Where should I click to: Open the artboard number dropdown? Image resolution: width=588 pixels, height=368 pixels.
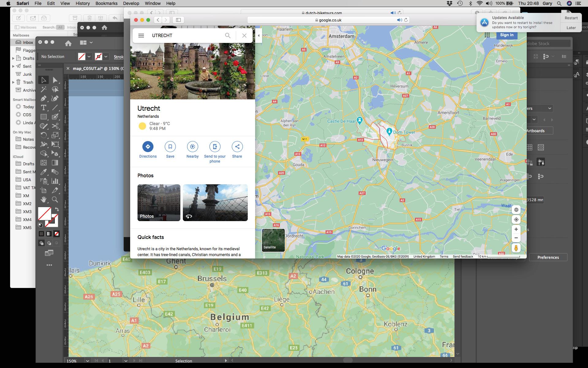[126, 361]
